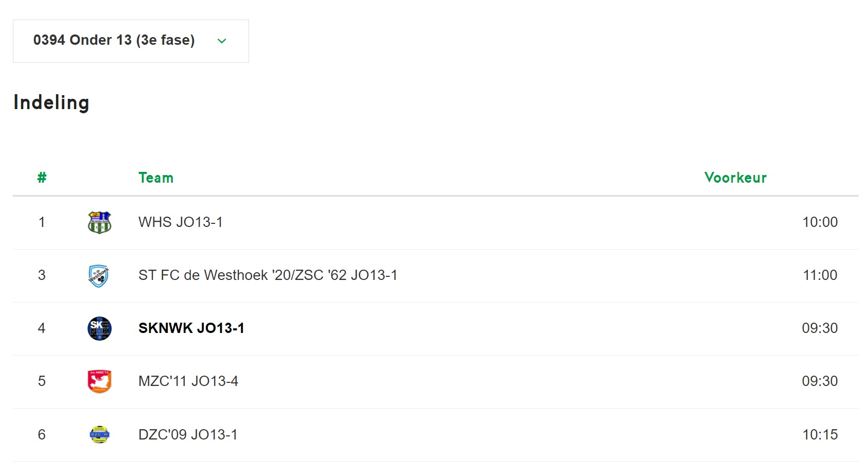Open the 0394 Onder 13 (3e fase) dropdown

131,41
